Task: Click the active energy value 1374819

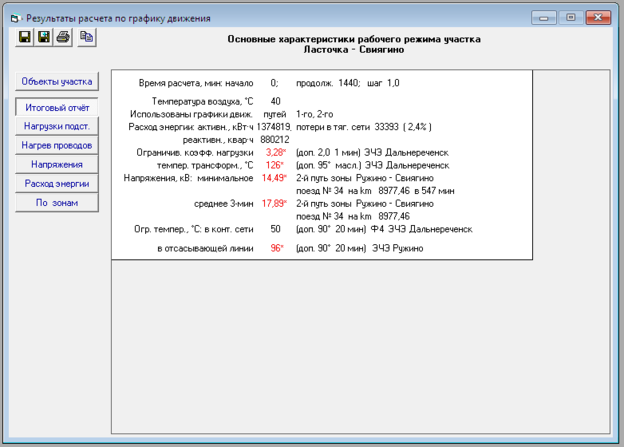Action: [273, 127]
